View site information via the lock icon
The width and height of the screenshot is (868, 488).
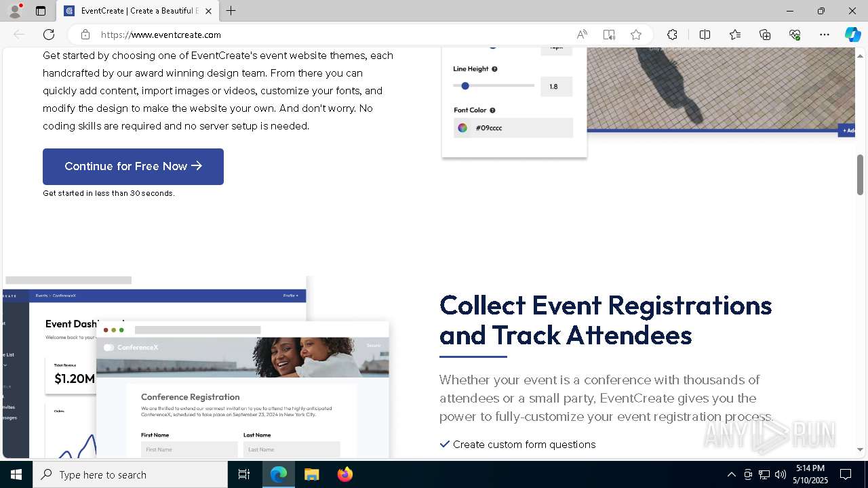pos(85,35)
